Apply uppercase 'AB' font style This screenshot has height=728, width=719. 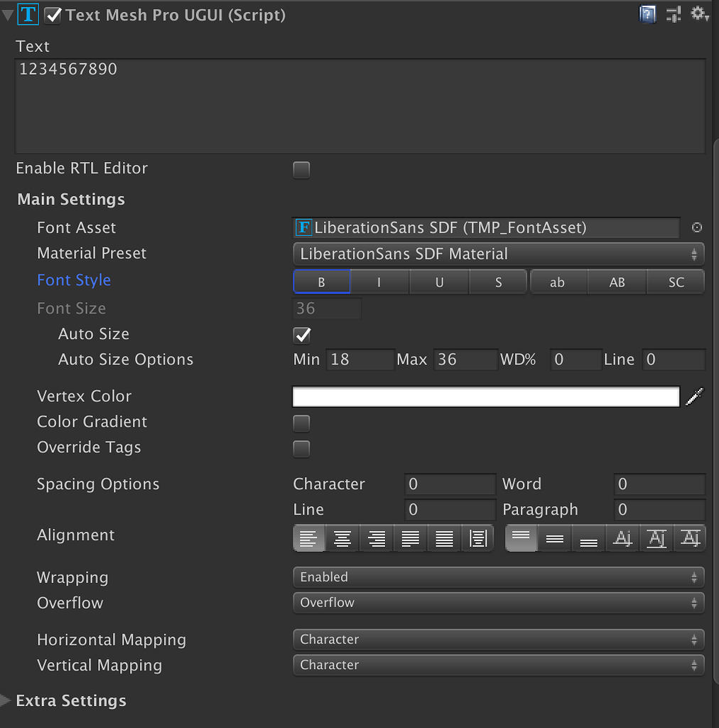[x=617, y=282]
